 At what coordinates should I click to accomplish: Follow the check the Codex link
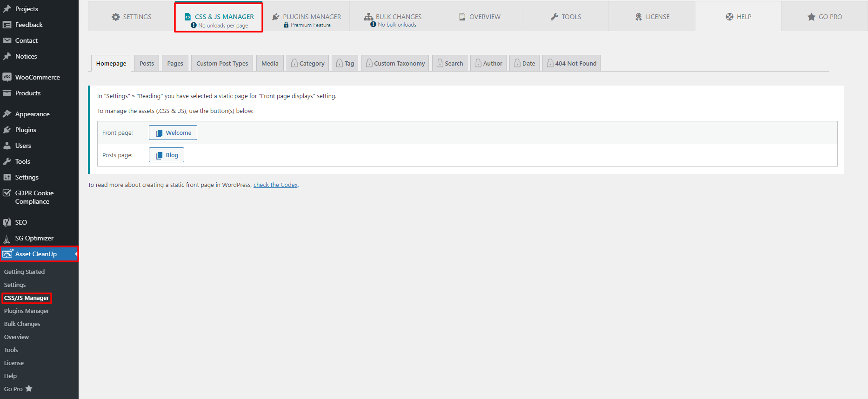pos(275,185)
